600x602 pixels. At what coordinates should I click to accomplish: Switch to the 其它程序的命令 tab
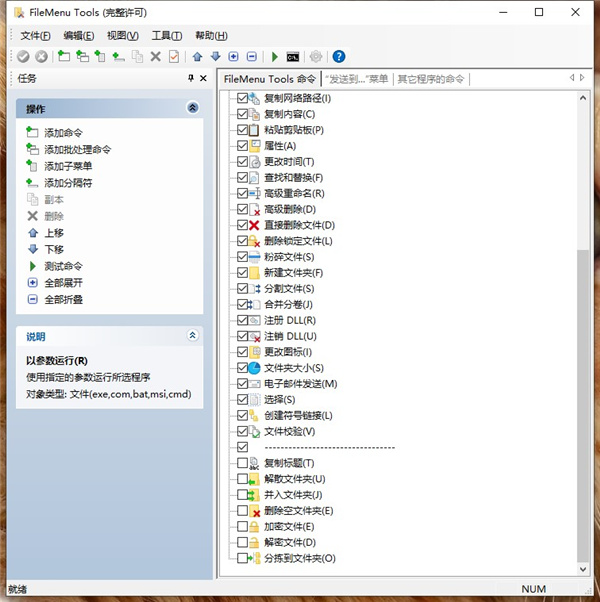click(431, 79)
